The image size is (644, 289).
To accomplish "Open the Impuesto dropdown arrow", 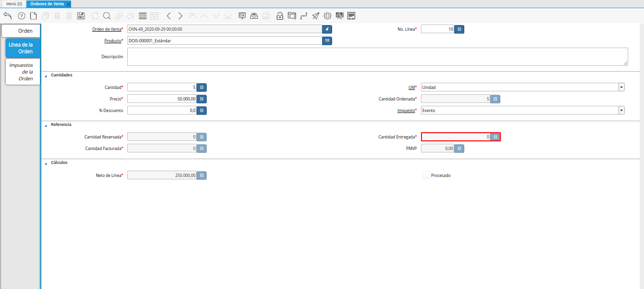I will (621, 111).
